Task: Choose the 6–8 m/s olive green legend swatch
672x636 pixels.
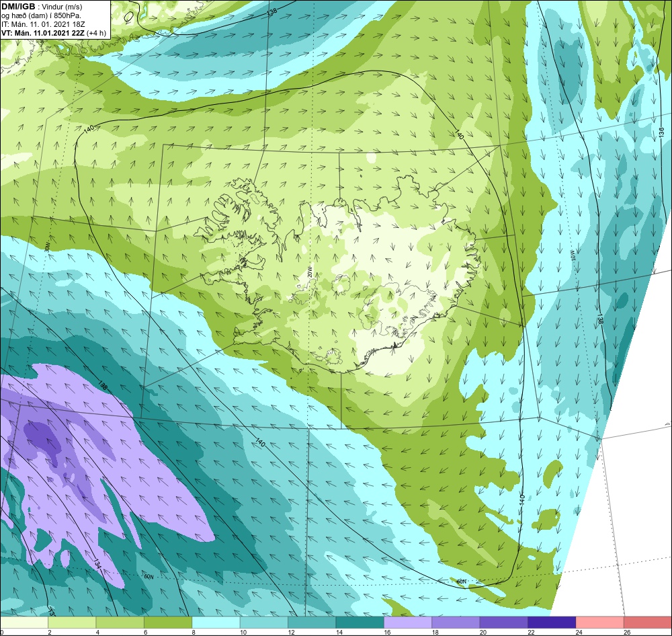Action: 168,623
